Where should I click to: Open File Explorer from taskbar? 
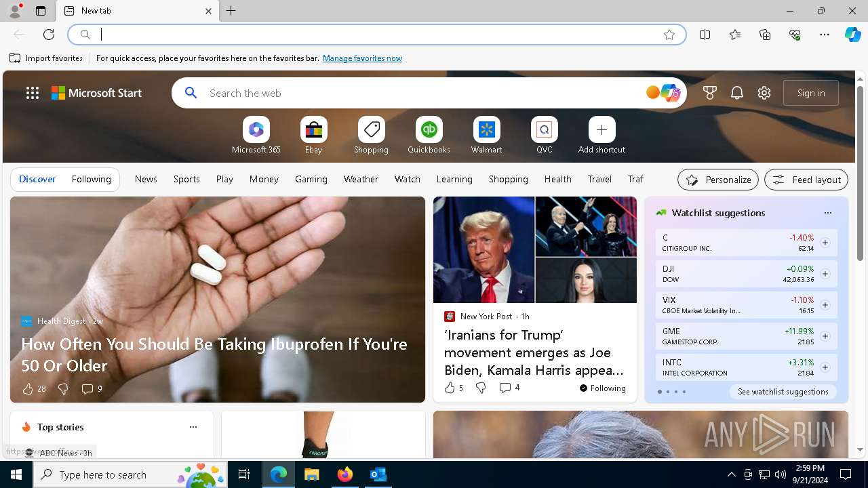(311, 474)
